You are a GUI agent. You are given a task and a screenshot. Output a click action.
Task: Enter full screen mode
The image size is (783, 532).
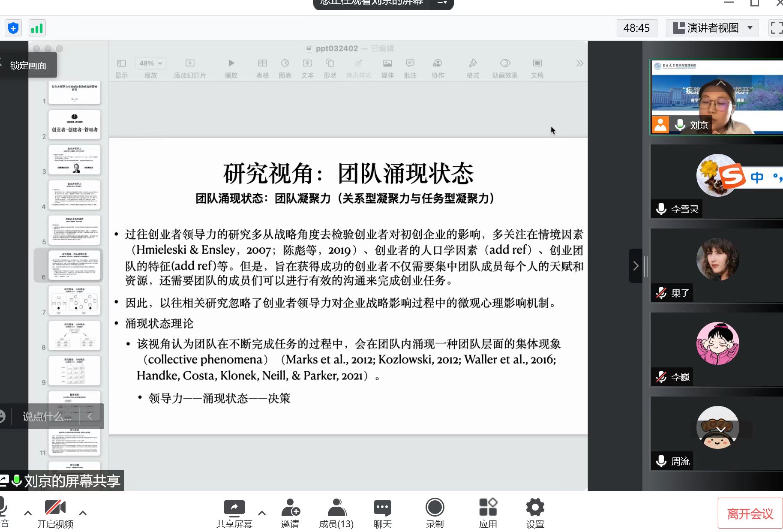776,28
